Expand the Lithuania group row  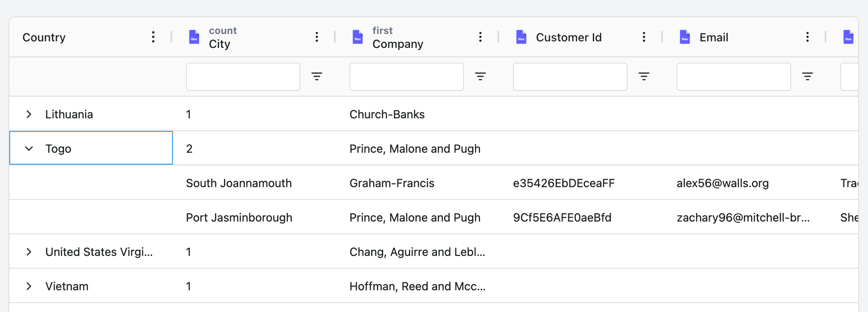[29, 114]
